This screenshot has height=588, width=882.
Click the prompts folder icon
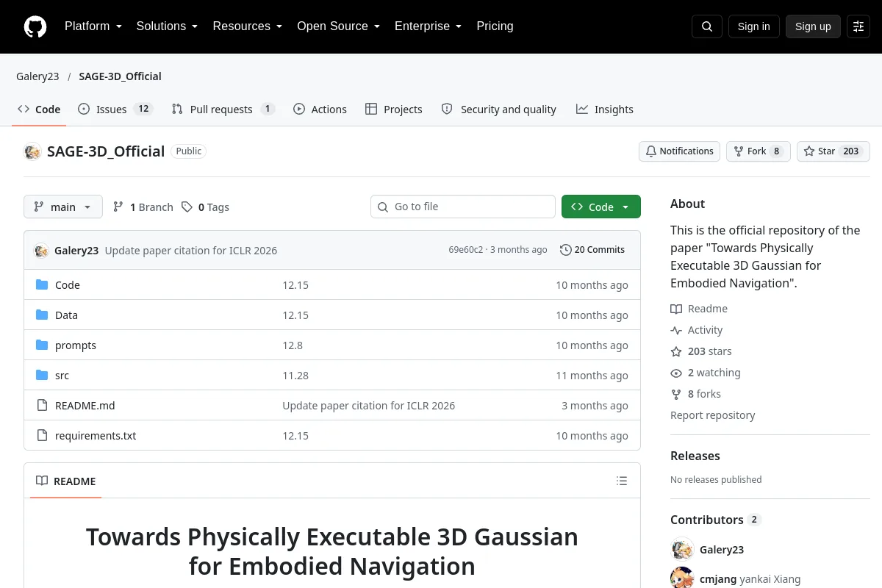point(42,345)
